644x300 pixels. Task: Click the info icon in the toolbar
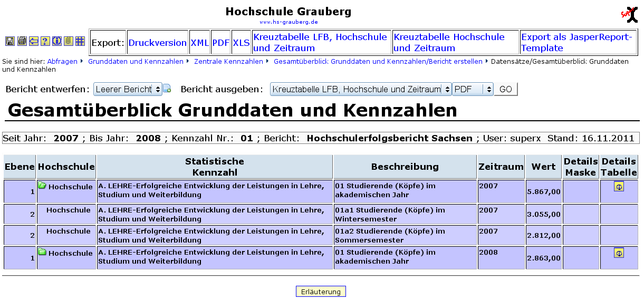[56, 41]
